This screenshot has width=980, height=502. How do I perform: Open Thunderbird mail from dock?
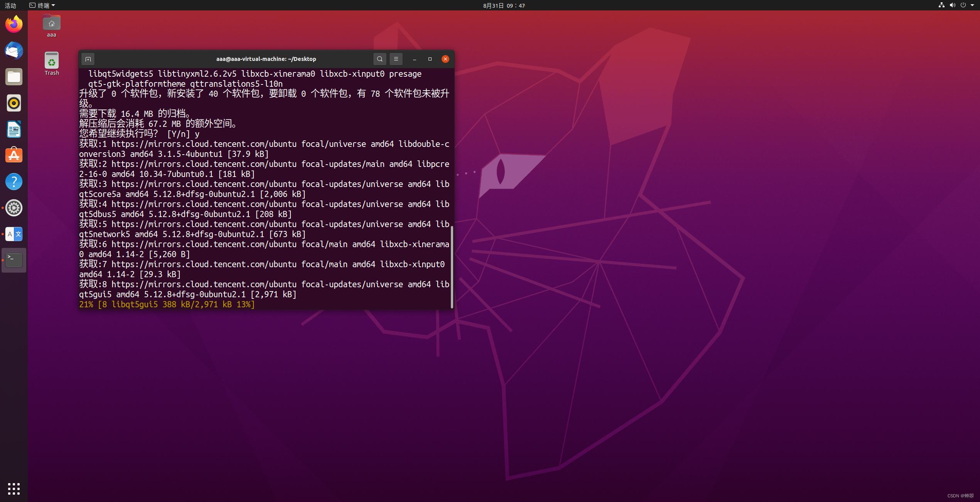pyautogui.click(x=14, y=51)
